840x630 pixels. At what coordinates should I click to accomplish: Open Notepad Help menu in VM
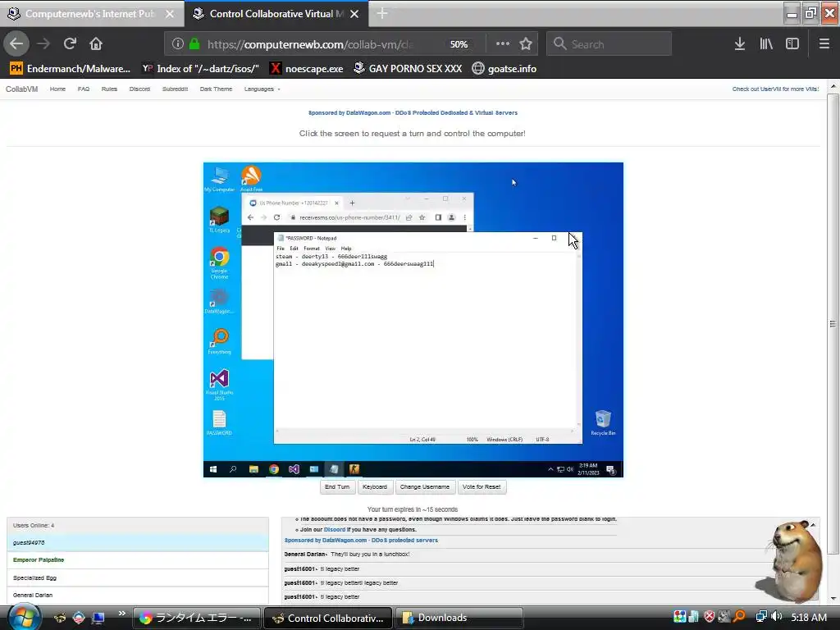346,249
